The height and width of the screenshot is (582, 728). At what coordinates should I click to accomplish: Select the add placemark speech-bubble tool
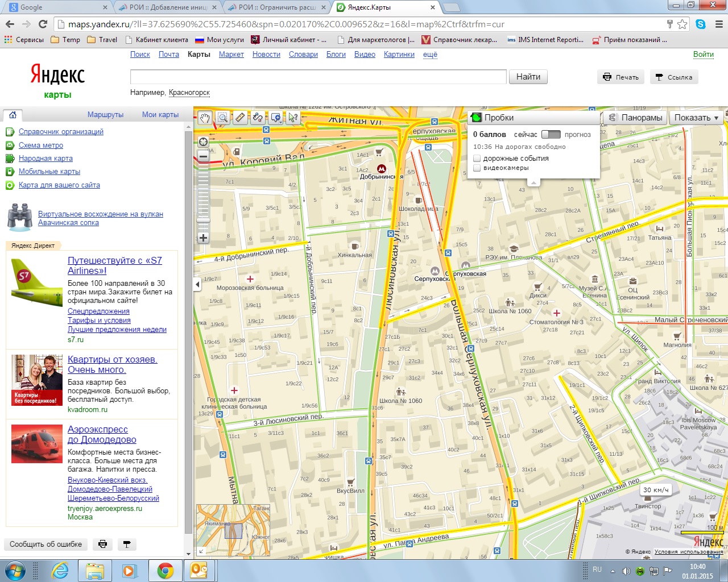click(x=276, y=118)
